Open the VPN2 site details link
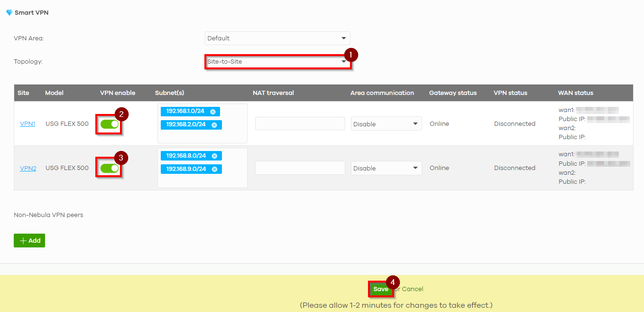 pos(28,168)
